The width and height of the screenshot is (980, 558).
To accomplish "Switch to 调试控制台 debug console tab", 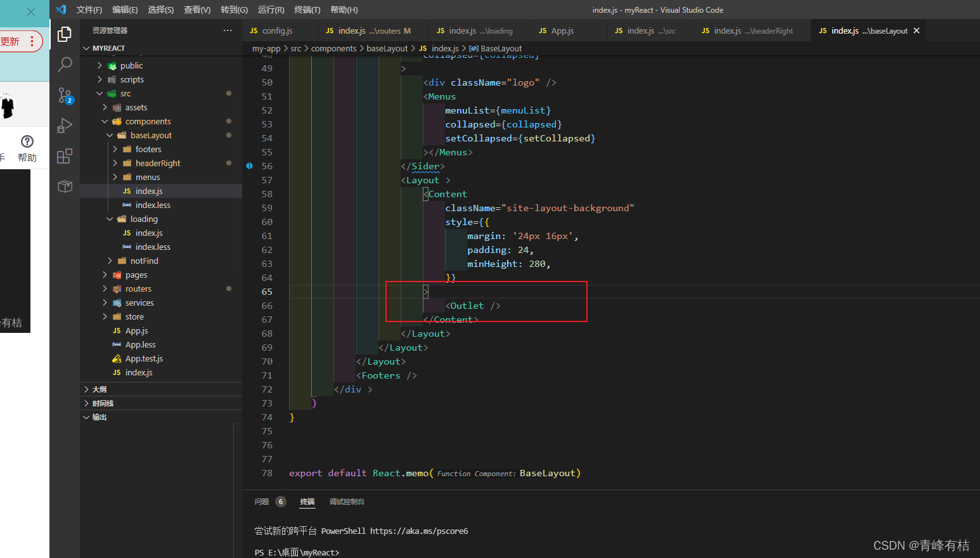I will 347,502.
